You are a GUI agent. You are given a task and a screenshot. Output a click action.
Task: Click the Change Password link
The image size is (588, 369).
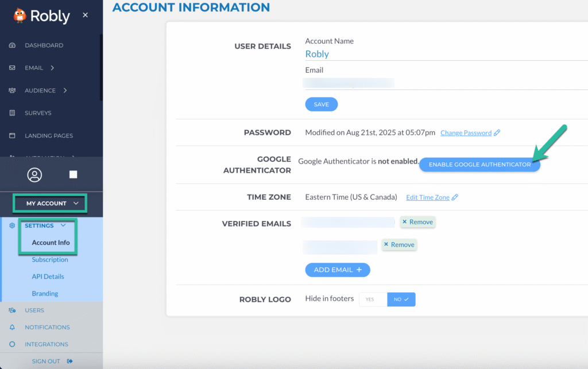pyautogui.click(x=466, y=133)
